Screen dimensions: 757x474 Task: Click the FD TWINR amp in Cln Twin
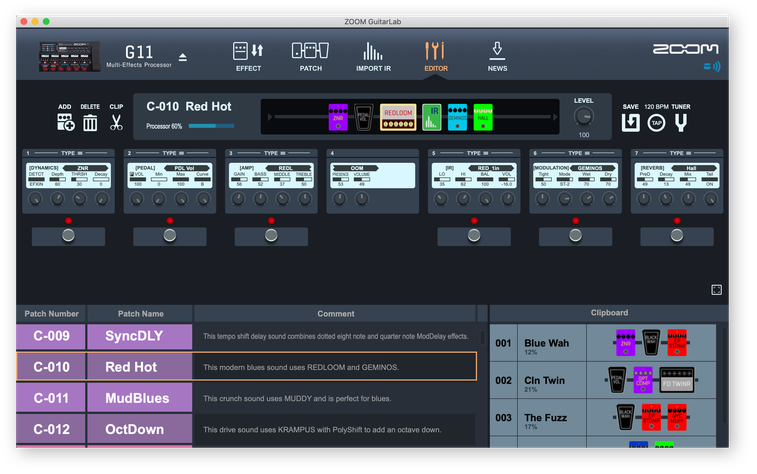coord(677,380)
